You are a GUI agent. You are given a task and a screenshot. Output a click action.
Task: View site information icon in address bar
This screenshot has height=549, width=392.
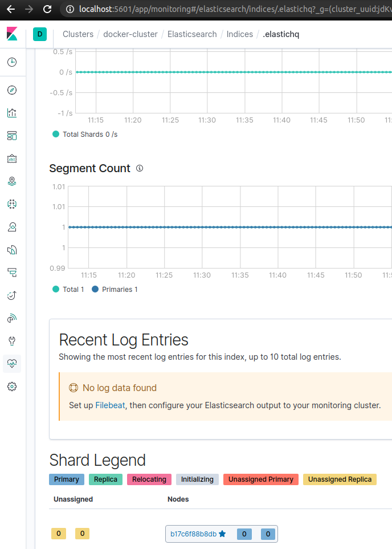click(x=70, y=9)
